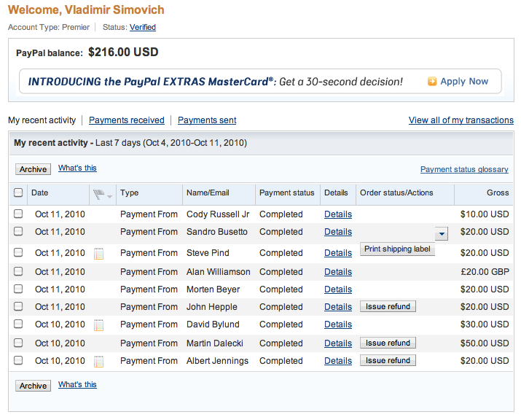The image size is (521, 420).
Task: Check the box for Cody Russell Jr payment
Action: [x=18, y=214]
